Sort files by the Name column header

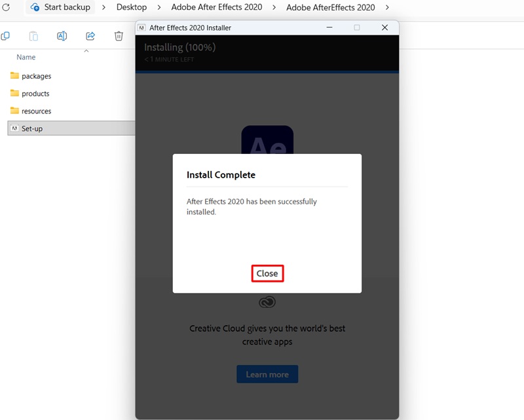pos(26,57)
